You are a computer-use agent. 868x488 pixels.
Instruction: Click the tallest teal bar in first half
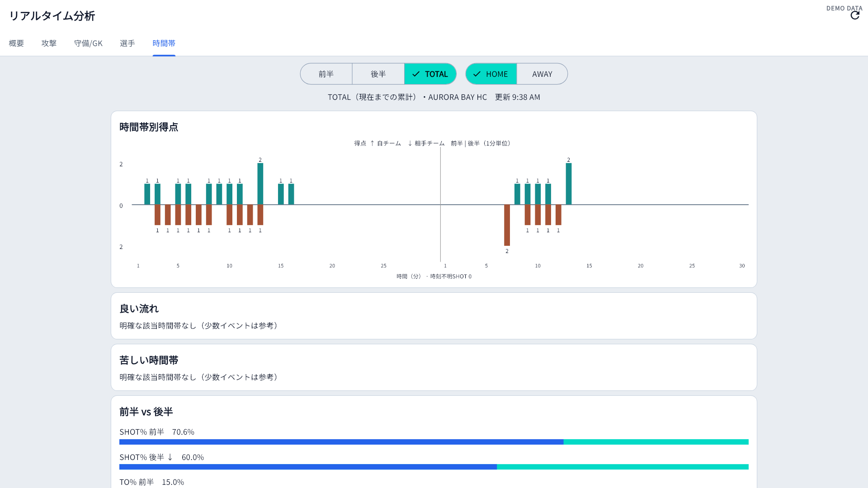(260, 184)
